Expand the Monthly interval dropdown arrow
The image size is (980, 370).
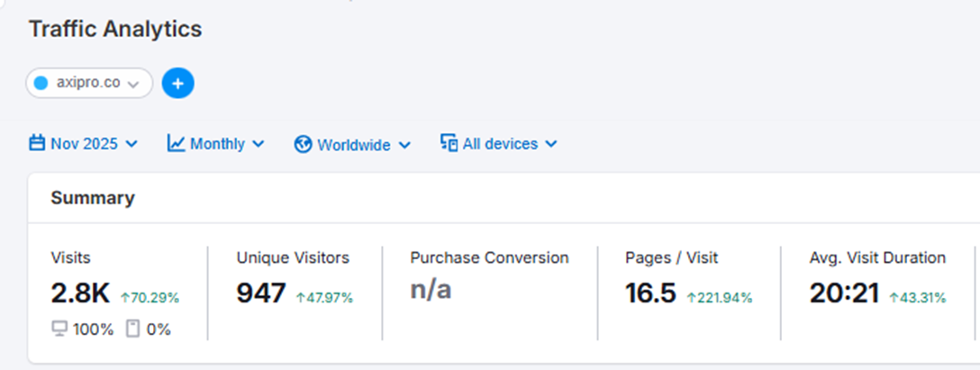click(x=258, y=144)
